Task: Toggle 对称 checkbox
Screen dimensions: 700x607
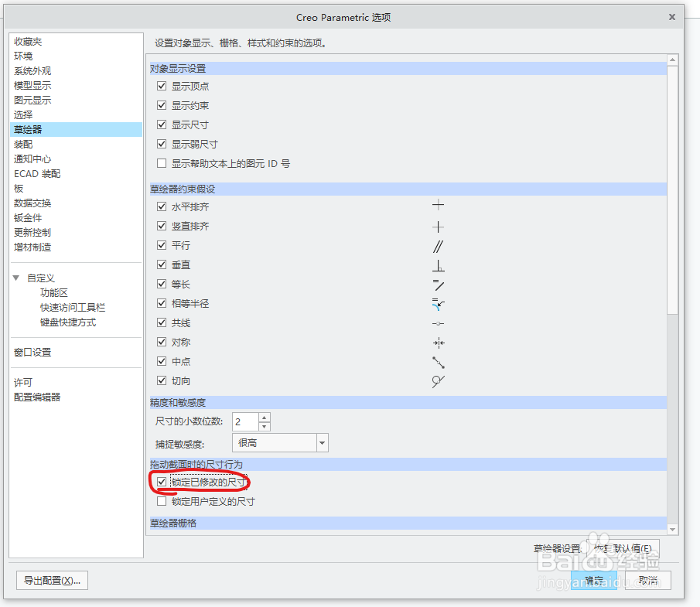Action: tap(162, 342)
